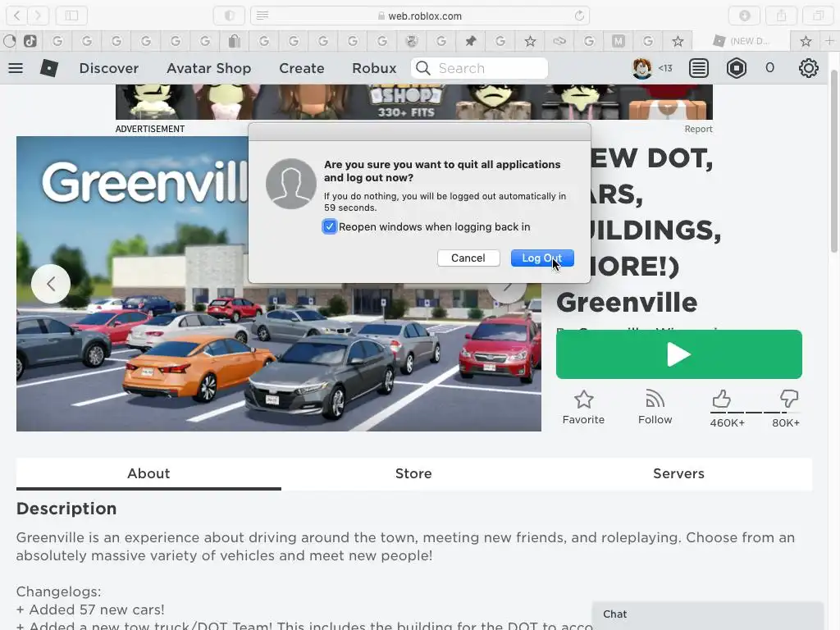Cancel the log out dialog
This screenshot has width=840, height=630.
tap(468, 258)
